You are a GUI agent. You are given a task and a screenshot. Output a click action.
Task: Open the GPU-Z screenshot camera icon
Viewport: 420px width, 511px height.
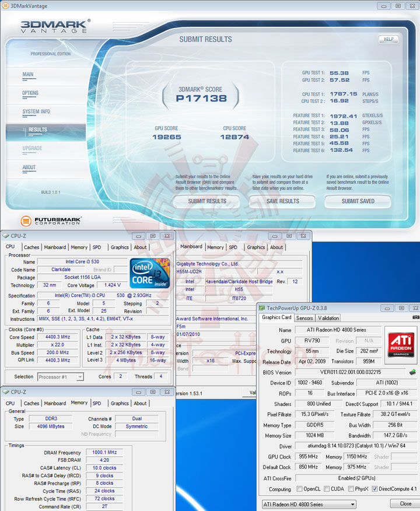416,317
